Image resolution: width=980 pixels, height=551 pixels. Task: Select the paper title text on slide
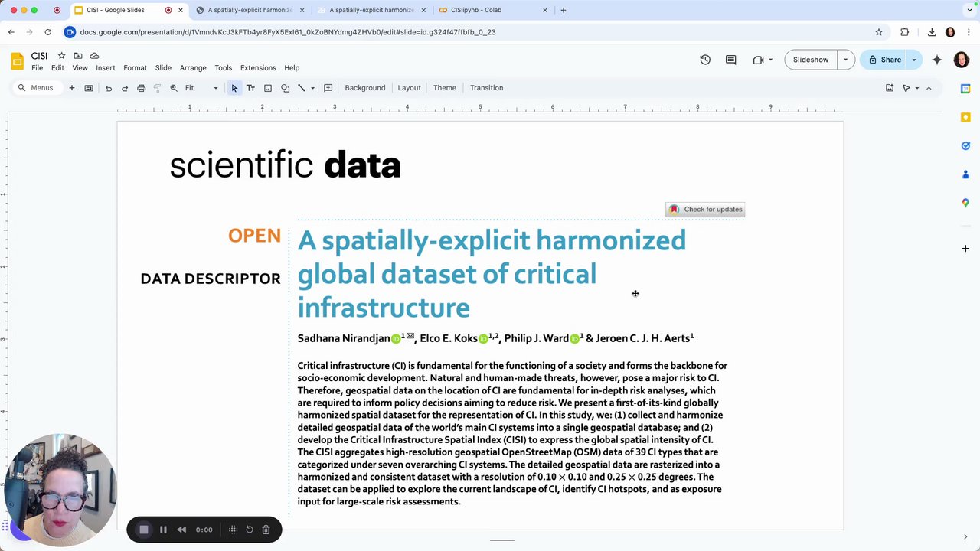(492, 274)
